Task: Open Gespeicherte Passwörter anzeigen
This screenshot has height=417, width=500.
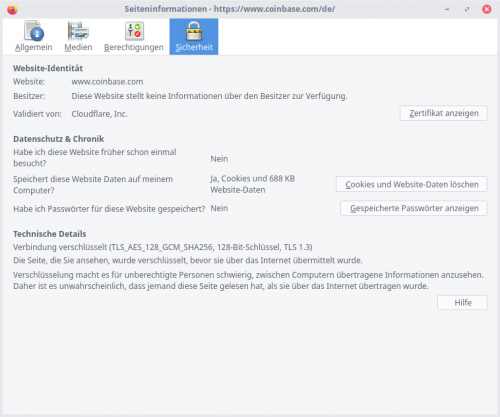Action: [414, 208]
